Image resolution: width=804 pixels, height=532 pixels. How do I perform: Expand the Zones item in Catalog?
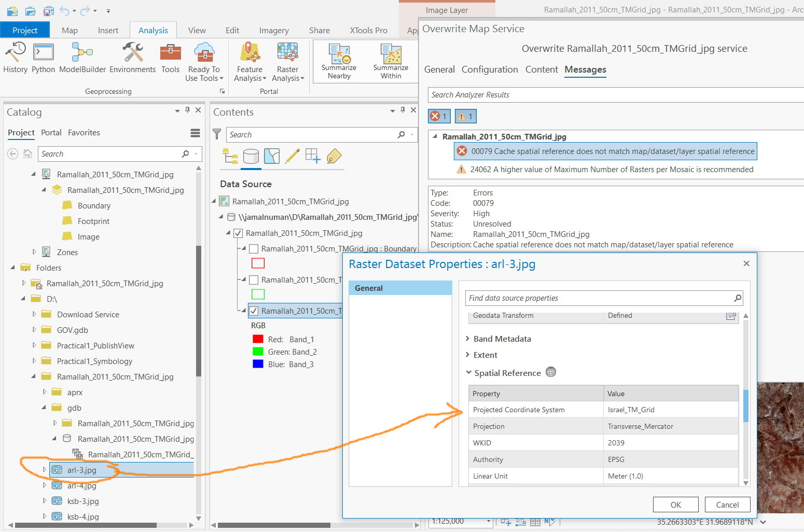click(34, 252)
